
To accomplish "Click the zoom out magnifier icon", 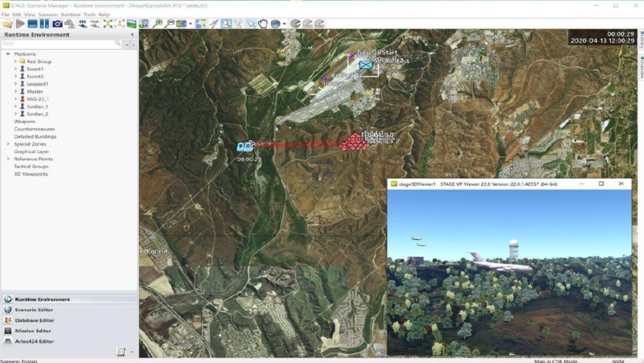I will coord(170,23).
